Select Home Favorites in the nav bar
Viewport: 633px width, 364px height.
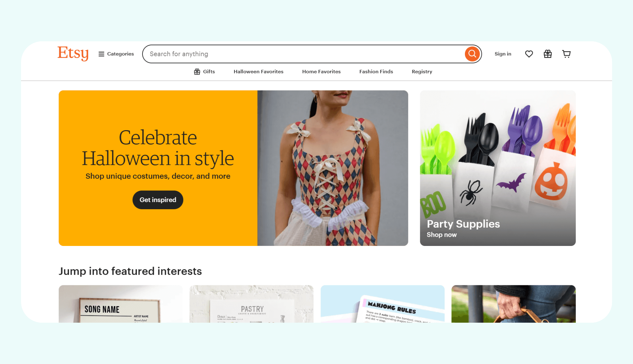click(x=321, y=71)
